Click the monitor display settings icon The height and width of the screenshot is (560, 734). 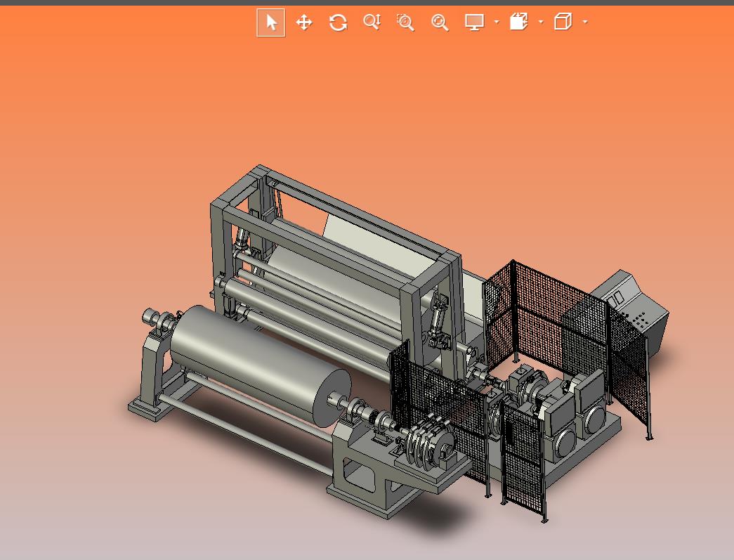pos(474,22)
